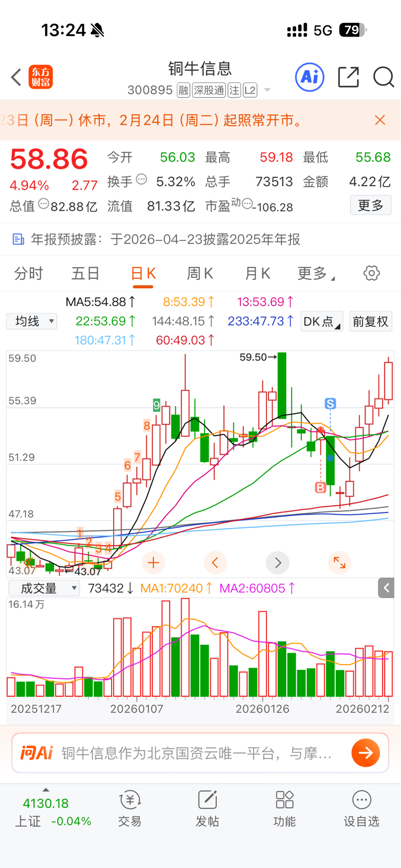Change the 前复权 adjustment setting
This screenshot has height=868, width=401.
[x=370, y=321]
